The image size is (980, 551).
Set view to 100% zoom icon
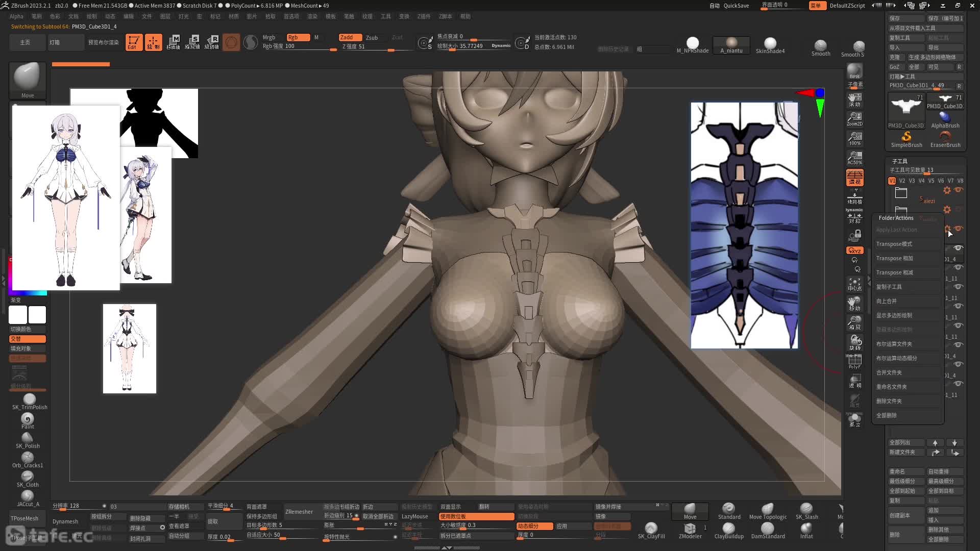point(854,138)
